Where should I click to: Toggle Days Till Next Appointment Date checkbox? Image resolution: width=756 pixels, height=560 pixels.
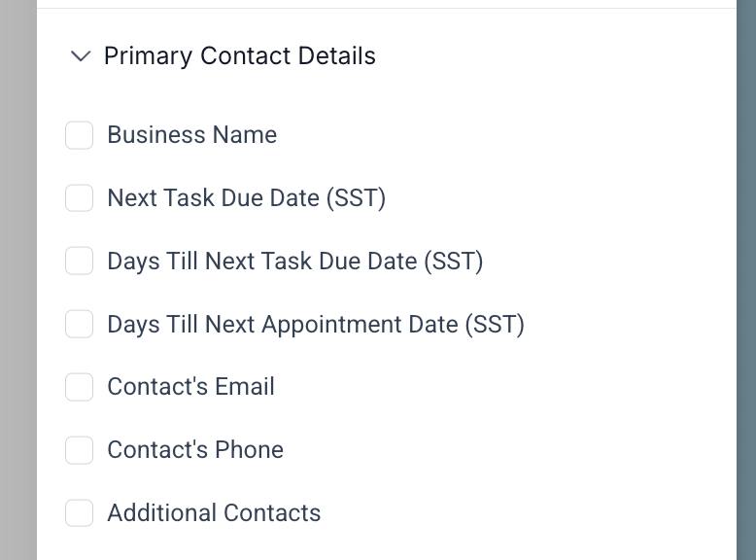pos(79,324)
